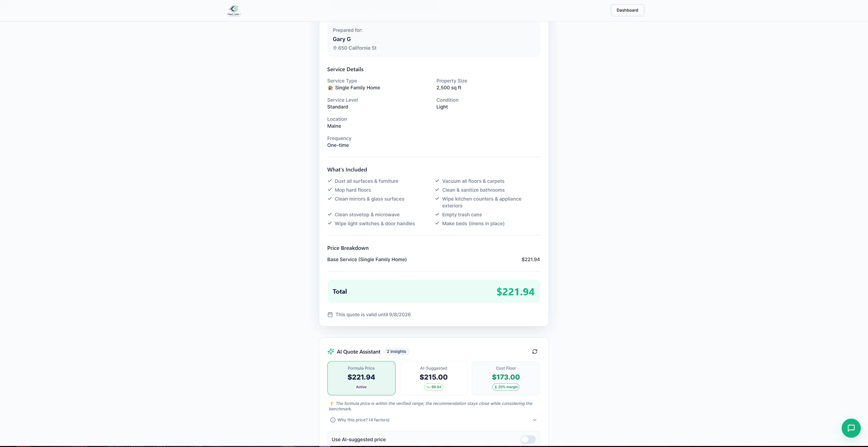This screenshot has height=447, width=868.
Task: Click checkmark next to Dust all surfaces & furniture
Action: (330, 181)
